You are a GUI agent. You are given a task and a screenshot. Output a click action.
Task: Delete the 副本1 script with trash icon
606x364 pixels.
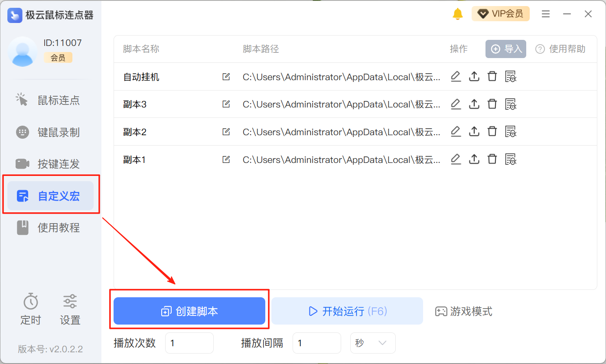click(492, 159)
